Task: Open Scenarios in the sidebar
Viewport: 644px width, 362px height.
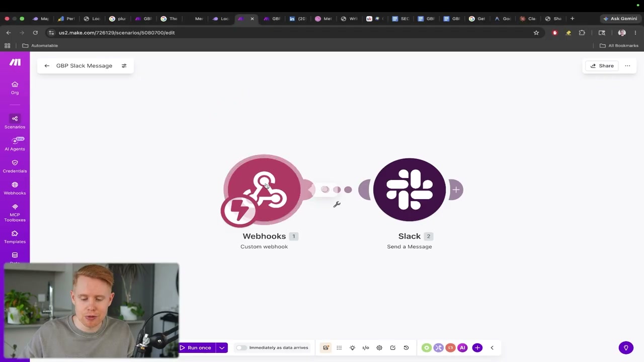Action: (x=15, y=122)
